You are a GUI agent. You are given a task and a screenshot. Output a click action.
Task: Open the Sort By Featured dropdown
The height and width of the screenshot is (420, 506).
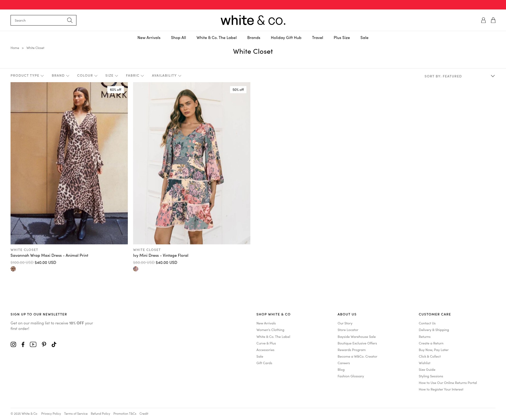click(460, 76)
